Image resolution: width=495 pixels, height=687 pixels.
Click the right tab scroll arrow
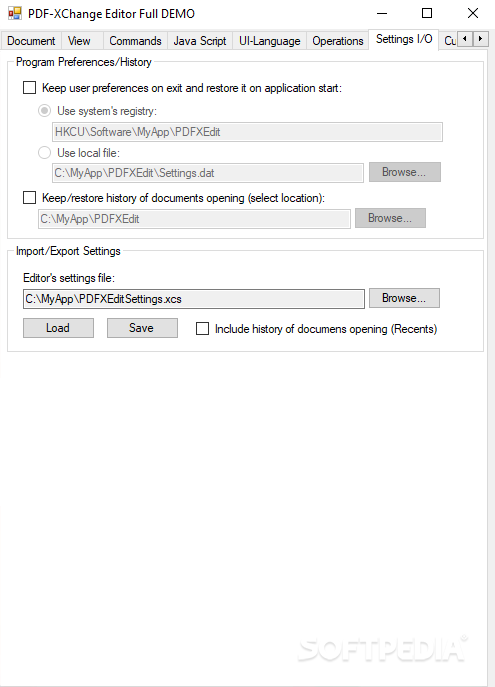click(x=481, y=39)
